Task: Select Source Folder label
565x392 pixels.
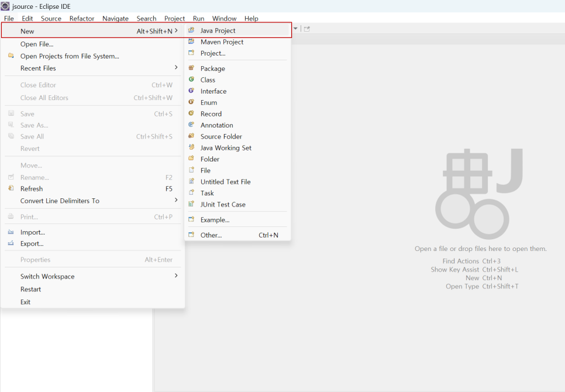Action: (x=221, y=136)
